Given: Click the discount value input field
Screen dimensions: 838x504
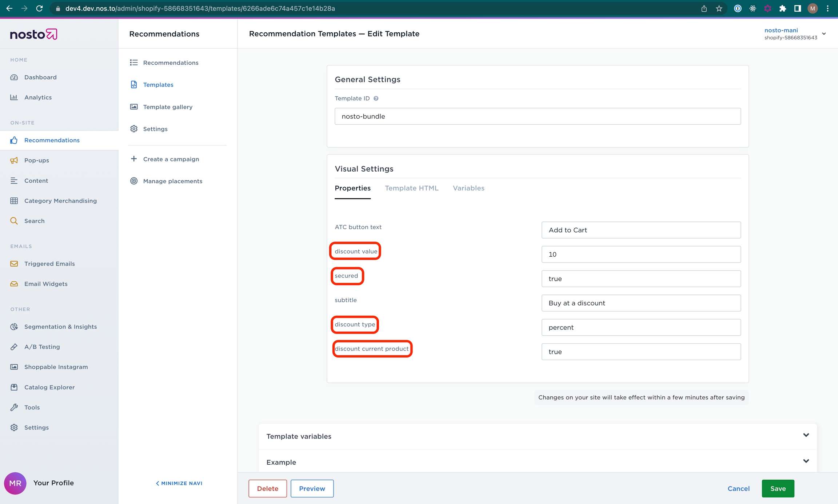Looking at the screenshot, I should [x=641, y=254].
